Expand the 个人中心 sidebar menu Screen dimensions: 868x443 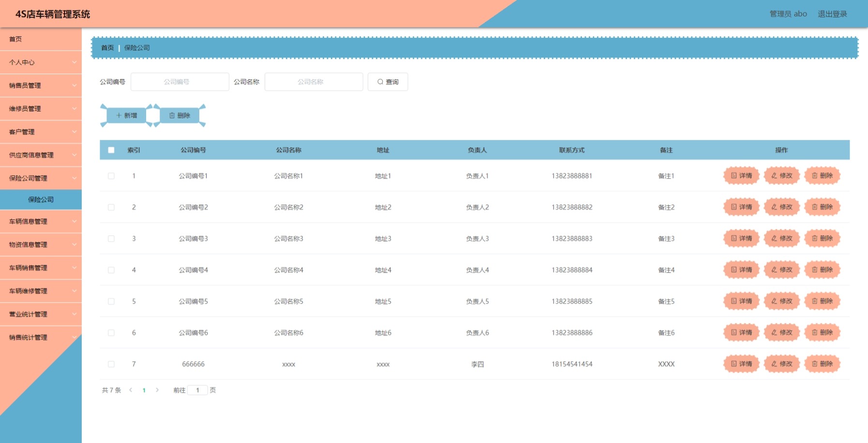click(x=41, y=62)
